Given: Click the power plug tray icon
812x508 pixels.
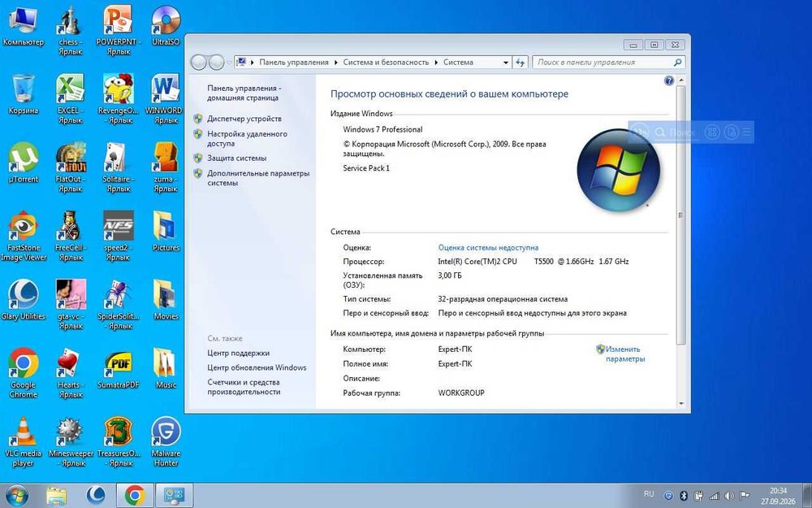Looking at the screenshot, I should pos(698,496).
